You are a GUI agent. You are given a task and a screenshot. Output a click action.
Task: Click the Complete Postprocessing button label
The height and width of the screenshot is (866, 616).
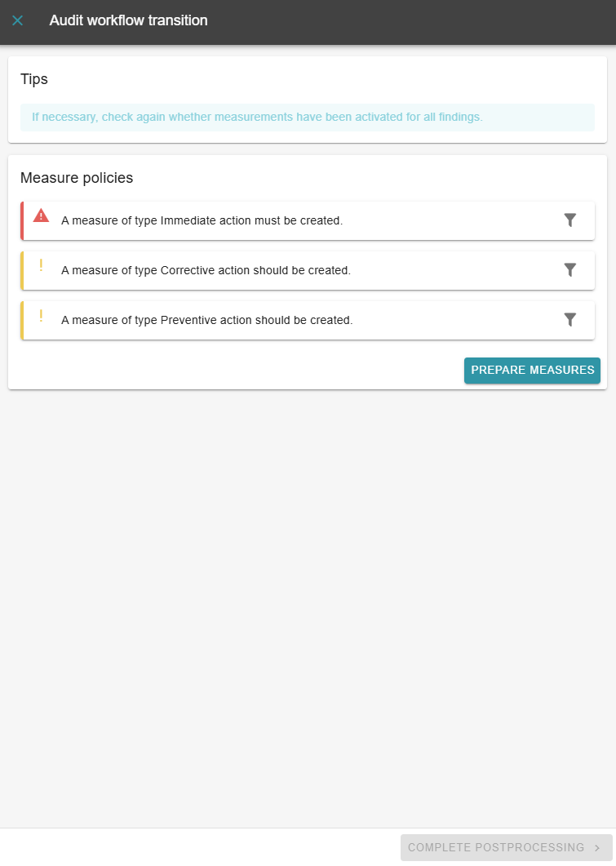pyautogui.click(x=496, y=847)
